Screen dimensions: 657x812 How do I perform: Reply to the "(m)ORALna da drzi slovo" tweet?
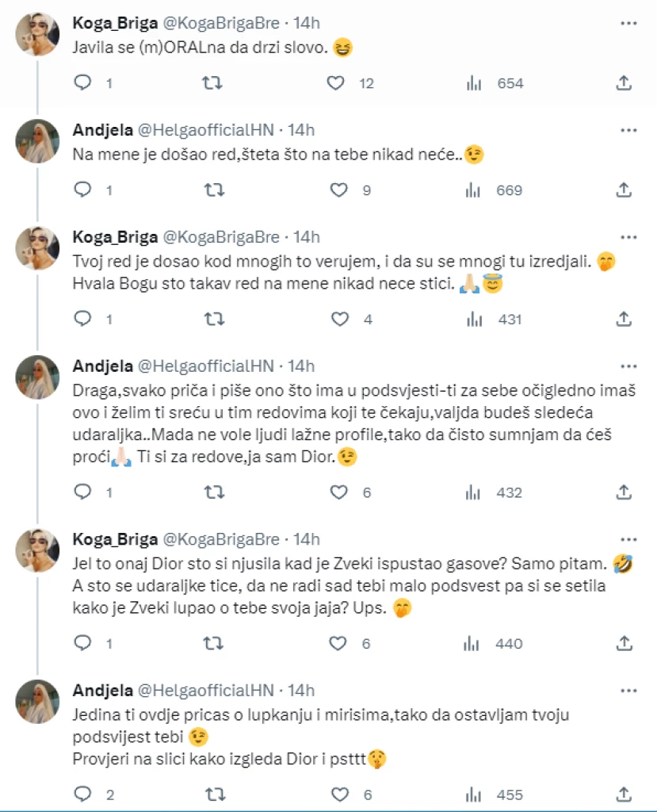point(83,82)
